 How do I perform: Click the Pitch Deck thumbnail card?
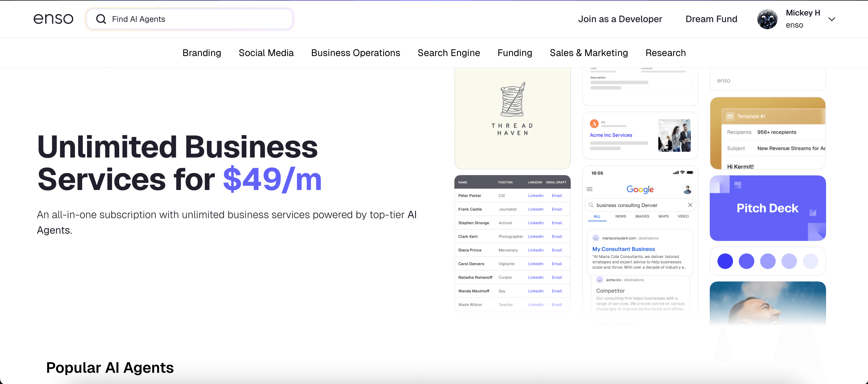[767, 208]
